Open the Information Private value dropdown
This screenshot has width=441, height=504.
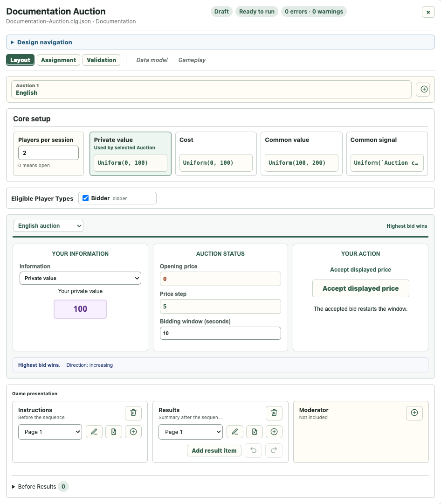pyautogui.click(x=80, y=278)
